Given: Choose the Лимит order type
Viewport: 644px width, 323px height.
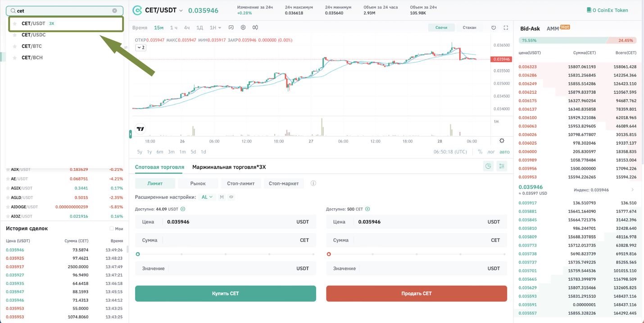Looking at the screenshot, I should coord(155,184).
